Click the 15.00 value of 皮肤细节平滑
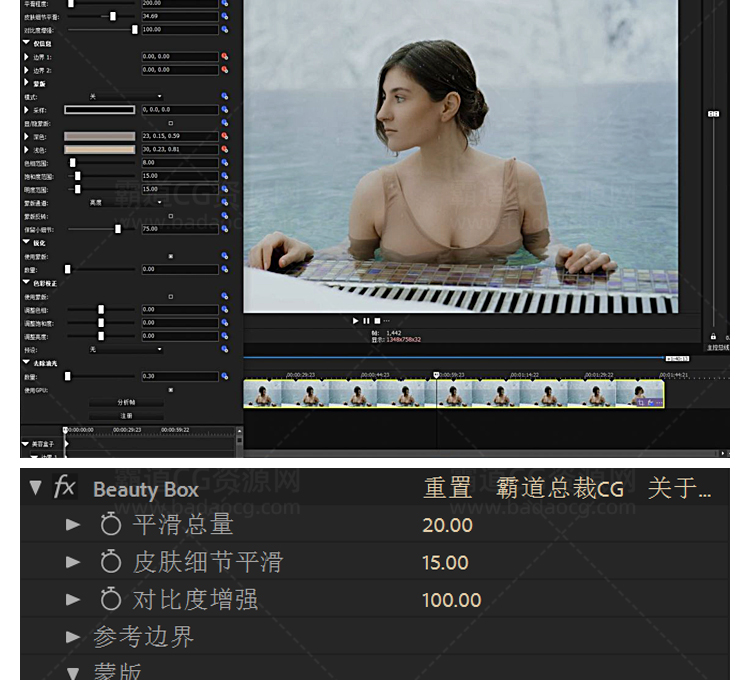750x680 pixels. (x=445, y=562)
